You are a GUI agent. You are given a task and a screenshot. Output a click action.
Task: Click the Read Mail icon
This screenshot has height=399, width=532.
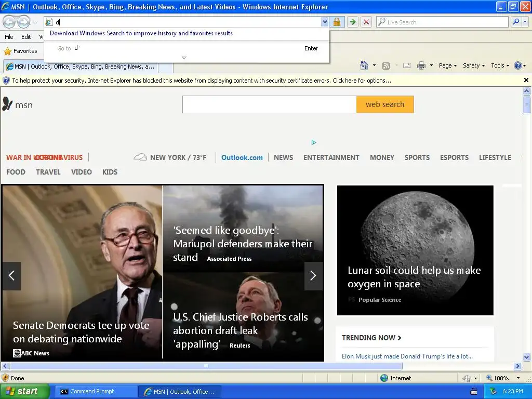(407, 65)
